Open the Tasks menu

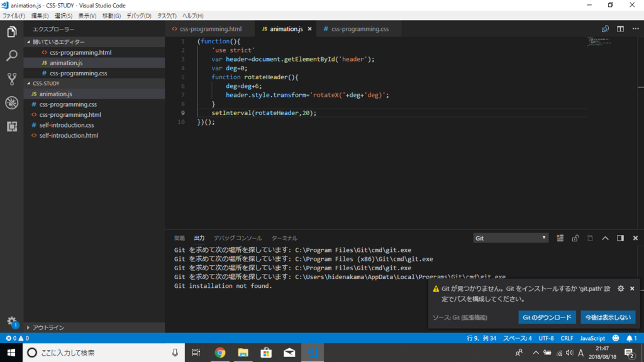pyautogui.click(x=167, y=16)
